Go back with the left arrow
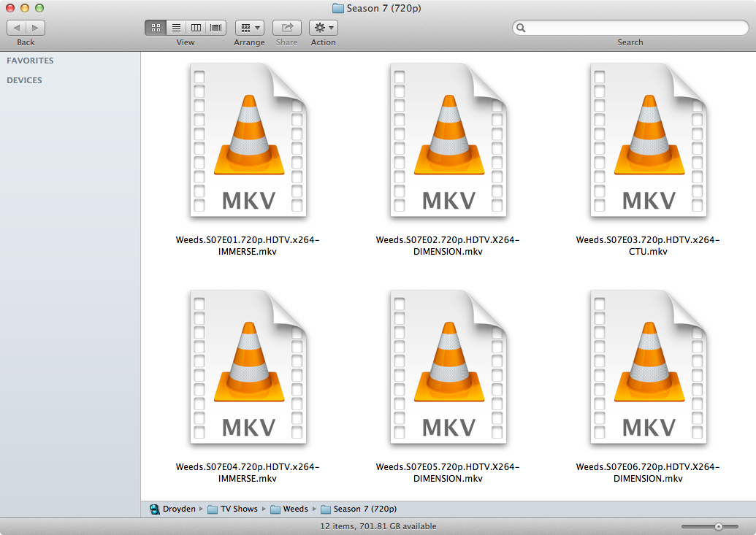 16,28
